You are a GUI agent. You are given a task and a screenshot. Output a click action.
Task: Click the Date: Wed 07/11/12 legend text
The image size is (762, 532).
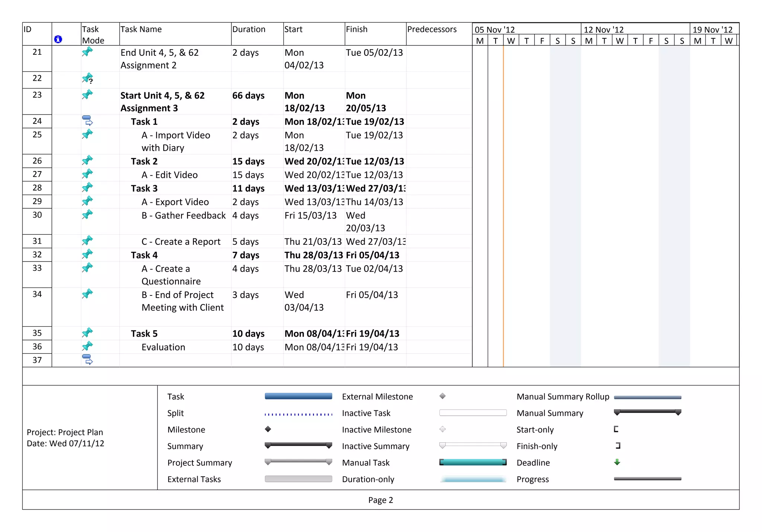65,443
